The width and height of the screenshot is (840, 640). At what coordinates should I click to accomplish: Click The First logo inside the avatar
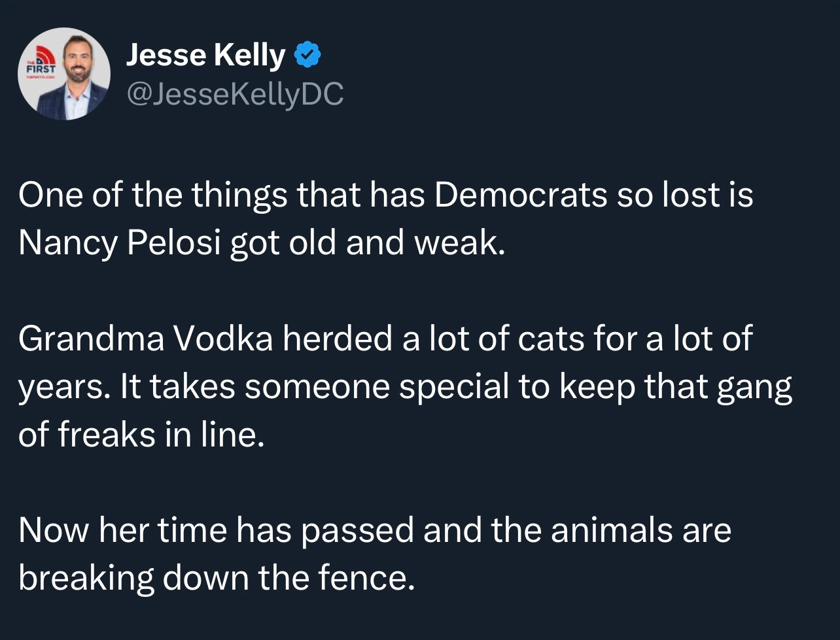pos(40,62)
